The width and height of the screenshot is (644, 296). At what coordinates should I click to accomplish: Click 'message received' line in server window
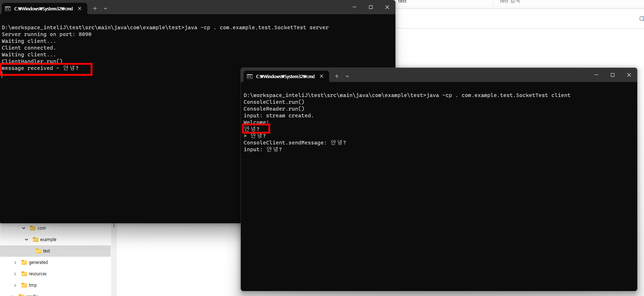pos(40,68)
